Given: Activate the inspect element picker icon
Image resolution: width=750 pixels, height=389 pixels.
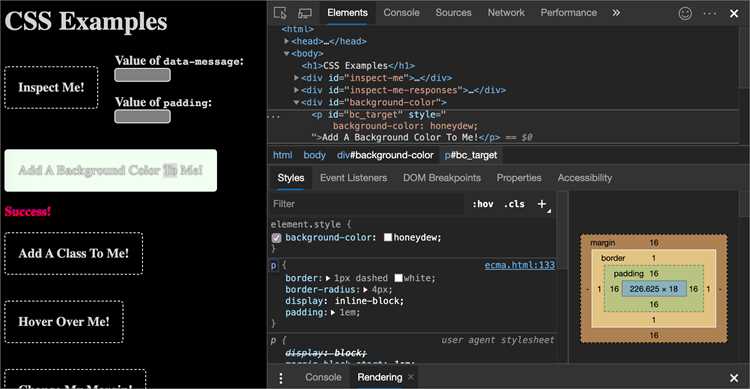Looking at the screenshot, I should (x=280, y=13).
